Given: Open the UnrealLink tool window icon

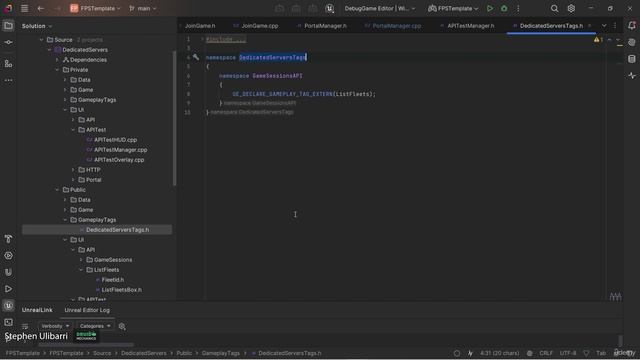Looking at the screenshot, I should pyautogui.click(x=8, y=306).
